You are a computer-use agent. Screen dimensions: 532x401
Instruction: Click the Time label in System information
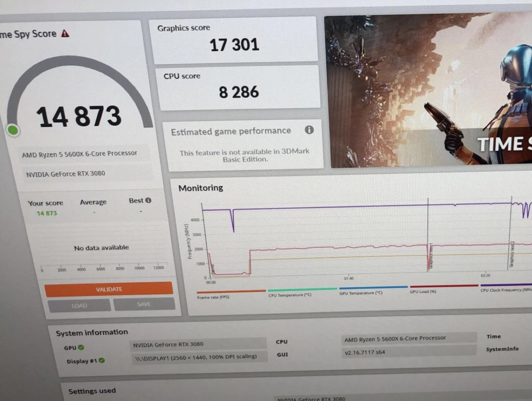(x=494, y=337)
